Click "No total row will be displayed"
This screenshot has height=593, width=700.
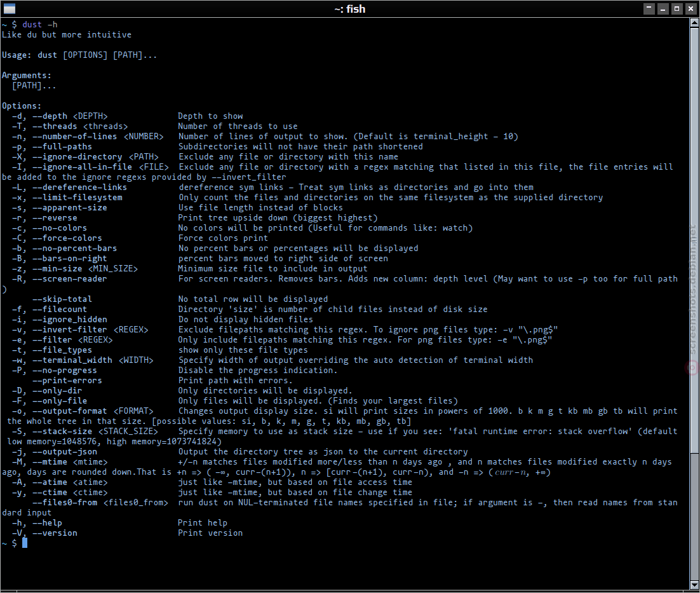click(x=253, y=299)
